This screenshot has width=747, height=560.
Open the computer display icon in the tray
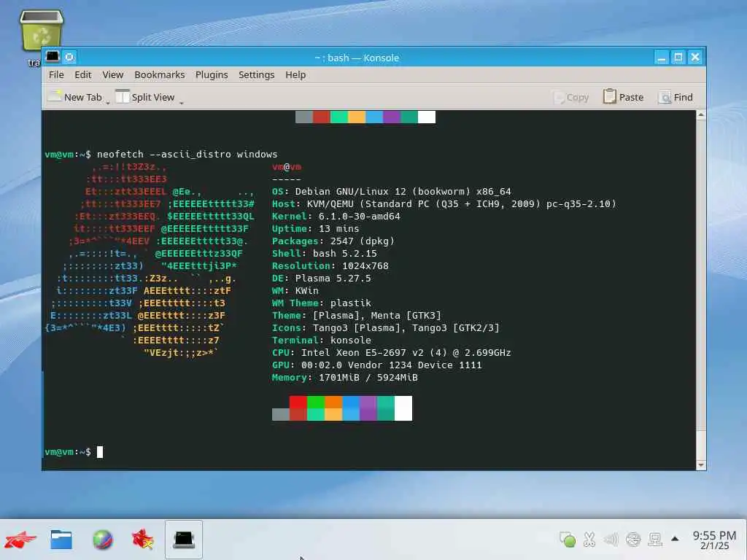pos(655,539)
